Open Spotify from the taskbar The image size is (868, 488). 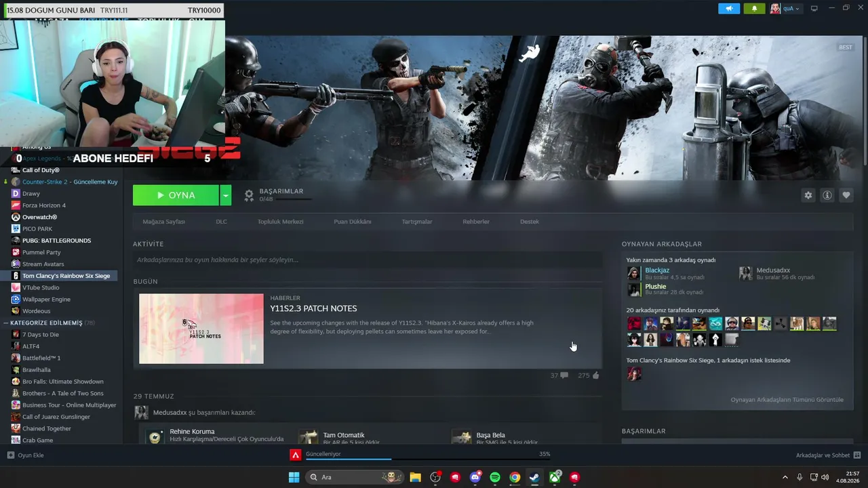pos(495,477)
